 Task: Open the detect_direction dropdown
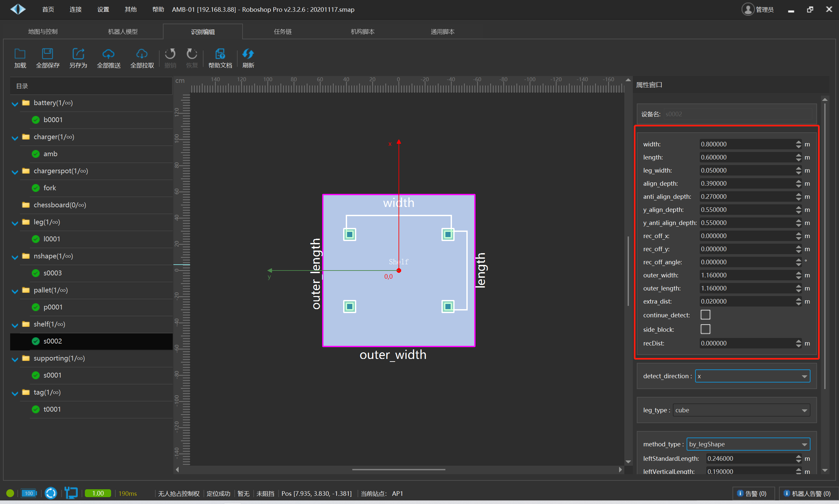coord(752,376)
